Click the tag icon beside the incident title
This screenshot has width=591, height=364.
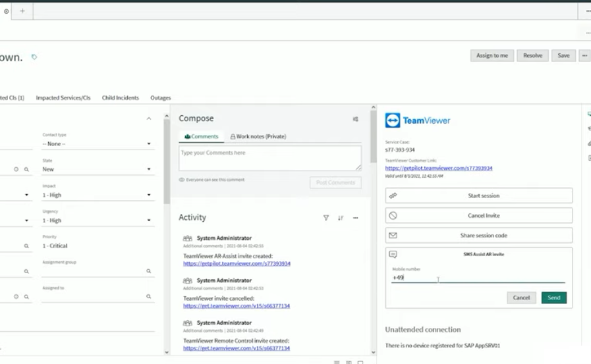click(x=34, y=57)
